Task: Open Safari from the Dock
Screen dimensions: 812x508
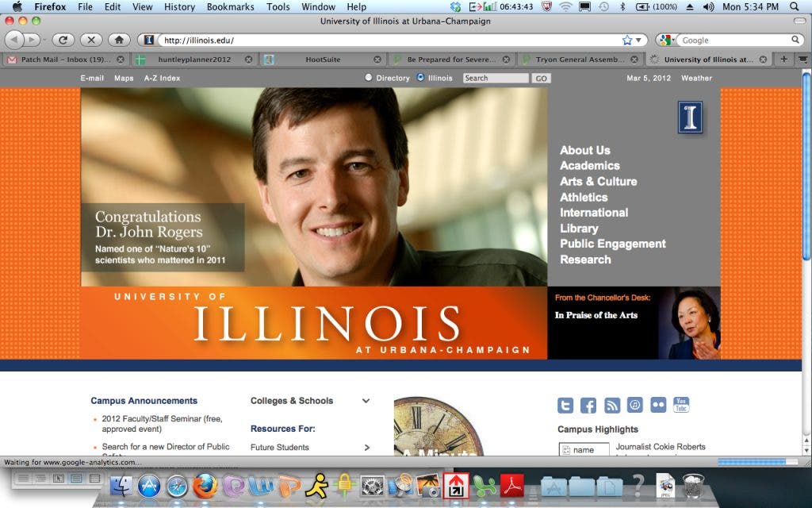Action: coord(177,487)
